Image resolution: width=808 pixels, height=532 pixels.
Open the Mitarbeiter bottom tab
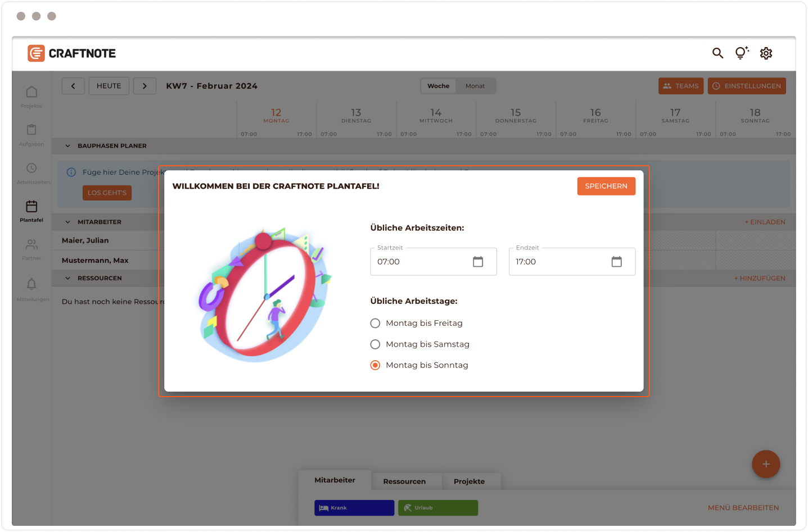[x=335, y=480]
